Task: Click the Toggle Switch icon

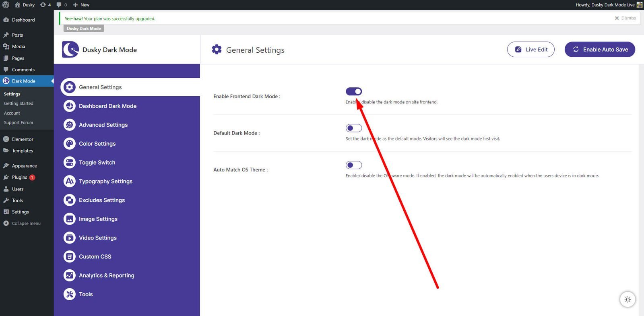Action: coord(70,162)
